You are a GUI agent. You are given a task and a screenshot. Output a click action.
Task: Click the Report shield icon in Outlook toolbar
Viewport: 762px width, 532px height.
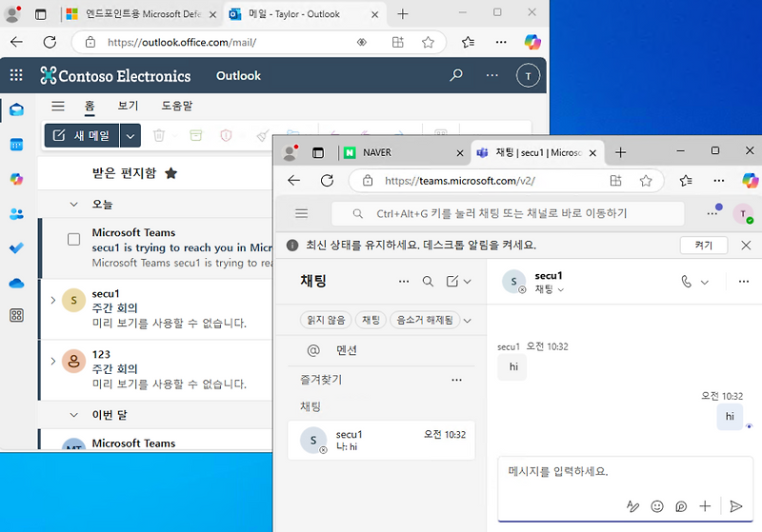click(226, 135)
